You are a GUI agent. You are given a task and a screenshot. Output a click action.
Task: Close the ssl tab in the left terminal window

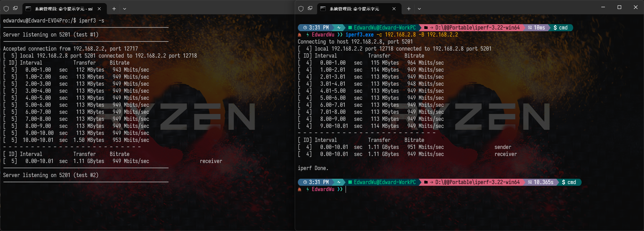point(99,9)
